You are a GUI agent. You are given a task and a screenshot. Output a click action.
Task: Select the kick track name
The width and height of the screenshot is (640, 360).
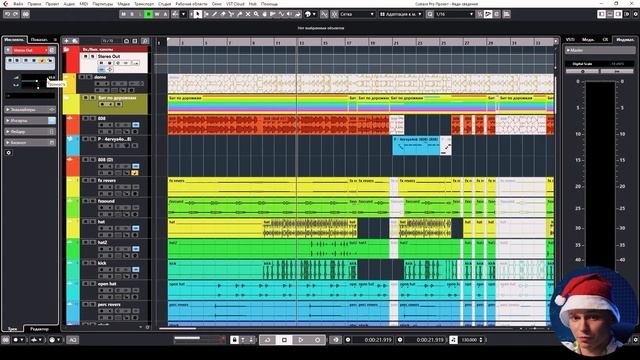102,263
